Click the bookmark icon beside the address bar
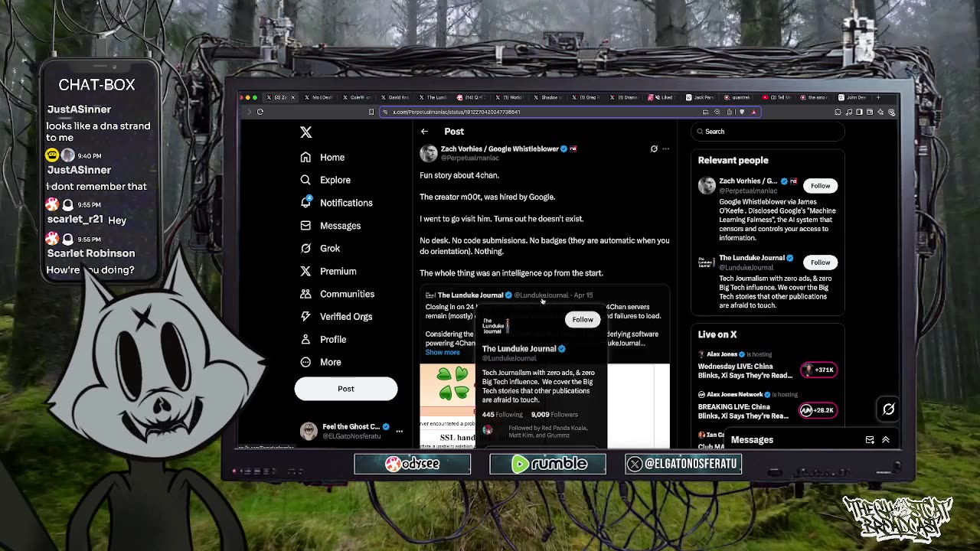Image resolution: width=980 pixels, height=551 pixels. point(371,112)
